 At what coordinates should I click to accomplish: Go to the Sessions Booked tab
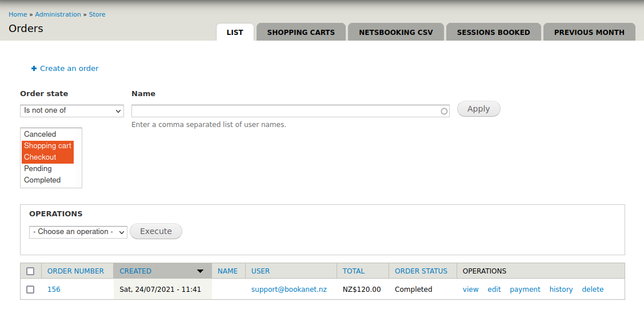coord(493,33)
